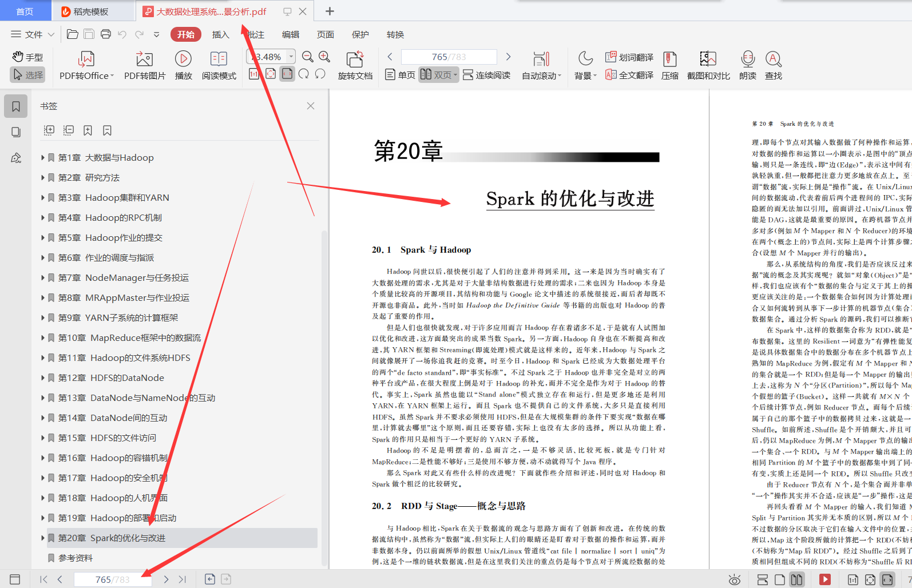This screenshot has width=912, height=588.
Task: Go to next page arrow in toolbar
Action: coord(508,57)
